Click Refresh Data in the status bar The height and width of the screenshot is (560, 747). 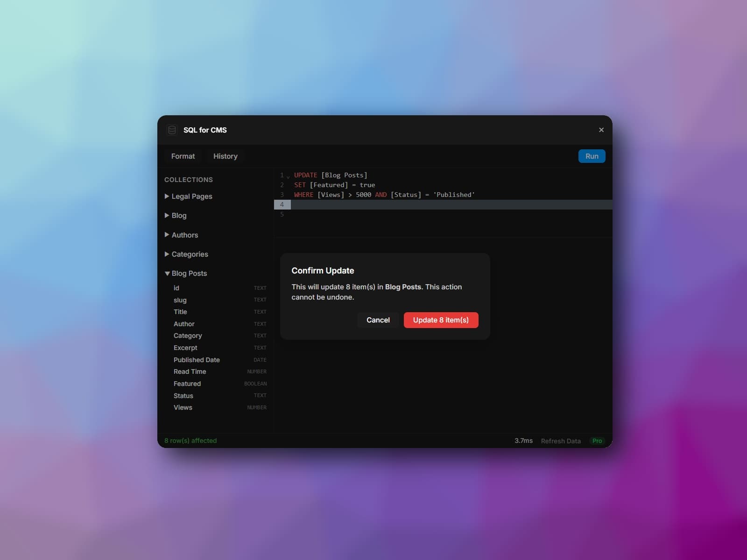pos(560,441)
